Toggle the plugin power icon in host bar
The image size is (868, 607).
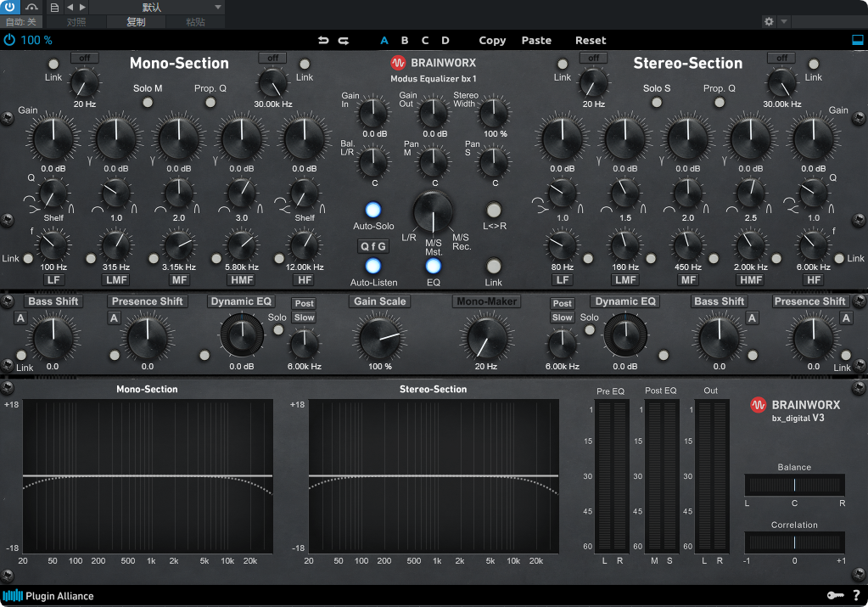10,7
